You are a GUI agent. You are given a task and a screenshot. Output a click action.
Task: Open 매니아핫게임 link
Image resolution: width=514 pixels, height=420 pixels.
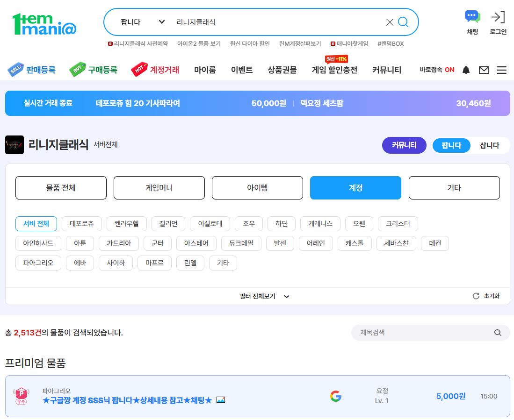[x=349, y=43]
